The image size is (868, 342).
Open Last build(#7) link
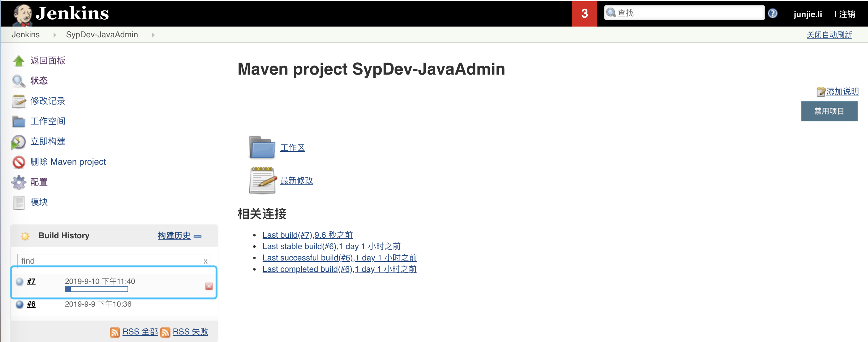click(x=308, y=235)
